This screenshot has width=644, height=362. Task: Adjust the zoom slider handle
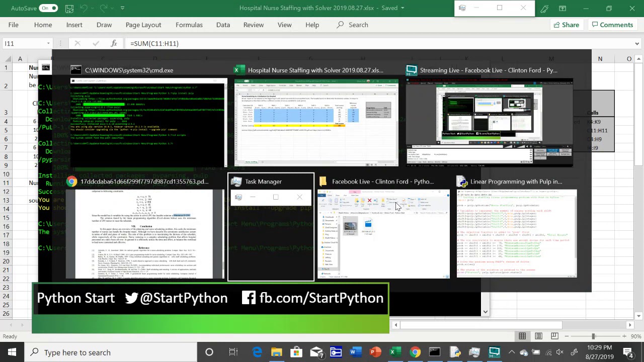[x=593, y=336]
